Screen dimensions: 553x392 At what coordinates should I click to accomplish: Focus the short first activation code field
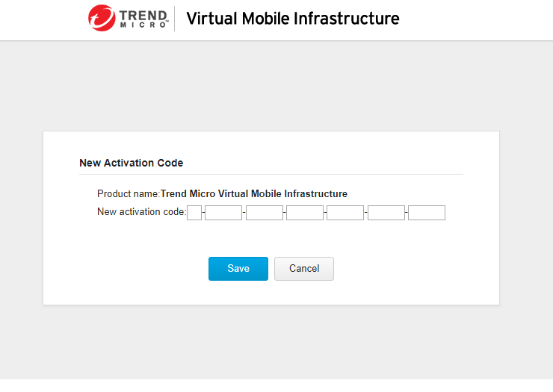pos(194,213)
